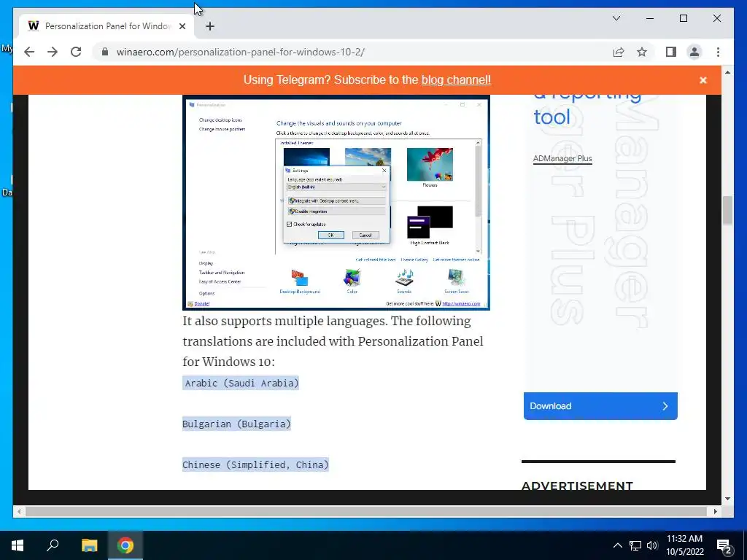Viewport: 747px width, 560px height.
Task: Open File Explorer from the taskbar
Action: [89, 545]
